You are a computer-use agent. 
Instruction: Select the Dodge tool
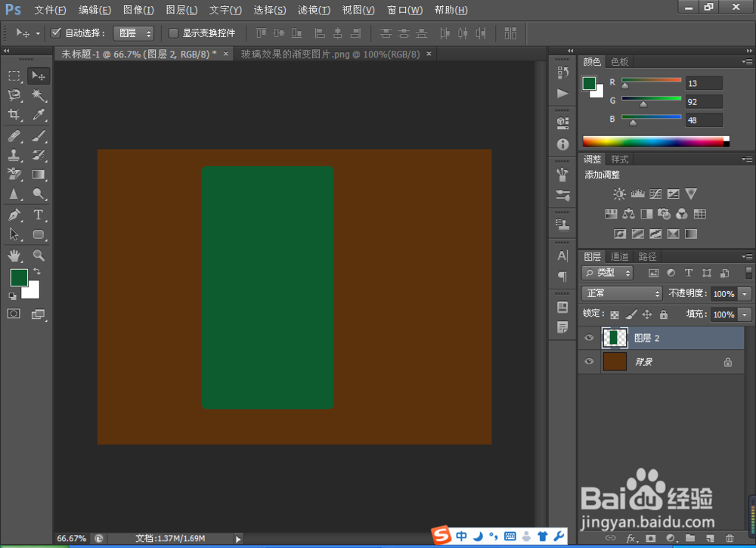(38, 194)
